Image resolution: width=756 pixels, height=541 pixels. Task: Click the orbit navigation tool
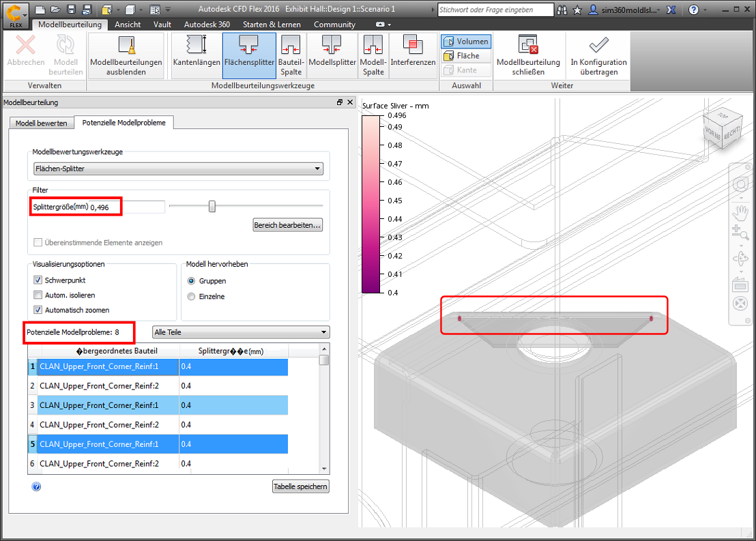coord(740,258)
